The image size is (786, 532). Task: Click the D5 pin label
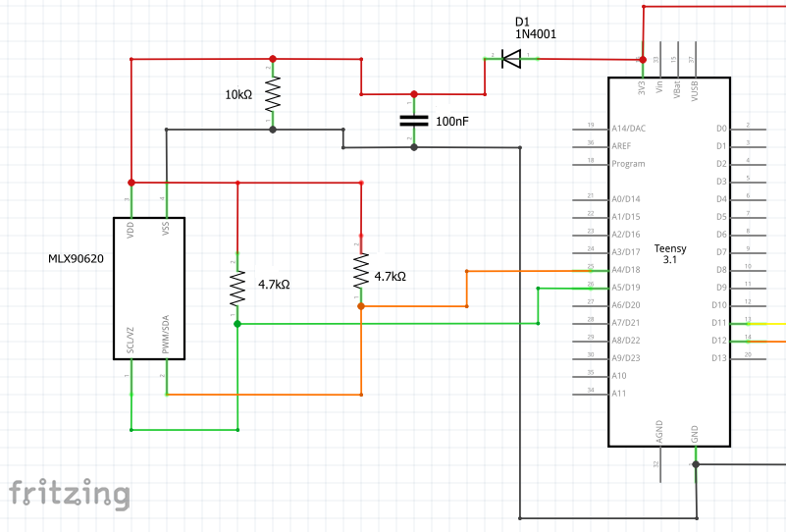(721, 217)
